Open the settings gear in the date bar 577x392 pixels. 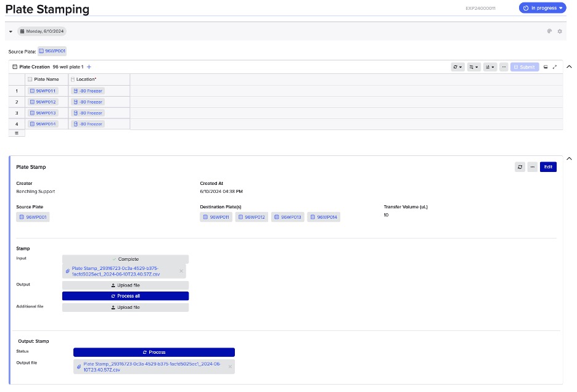click(560, 31)
